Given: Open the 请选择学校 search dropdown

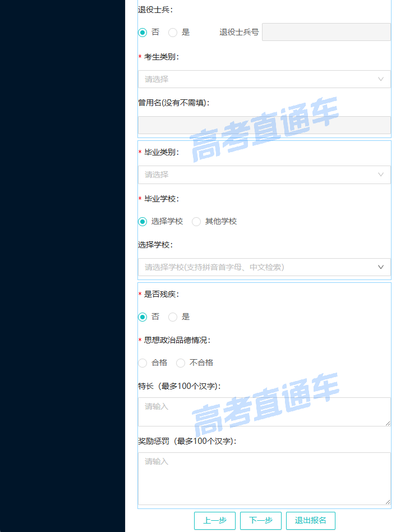Looking at the screenshot, I should click(x=264, y=267).
